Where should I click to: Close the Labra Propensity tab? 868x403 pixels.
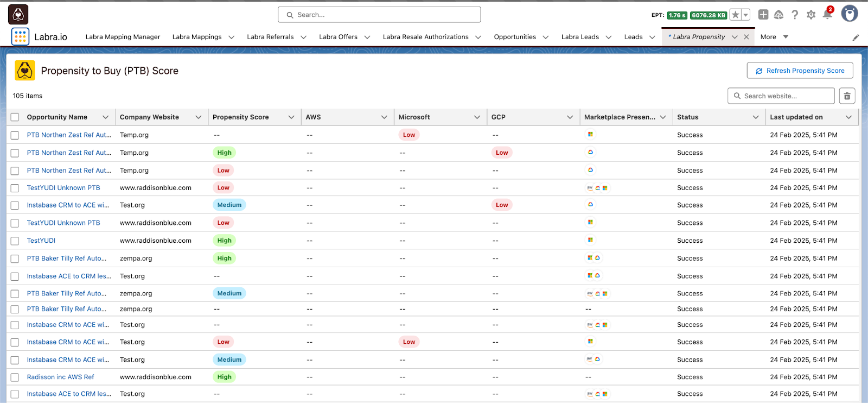pos(746,37)
